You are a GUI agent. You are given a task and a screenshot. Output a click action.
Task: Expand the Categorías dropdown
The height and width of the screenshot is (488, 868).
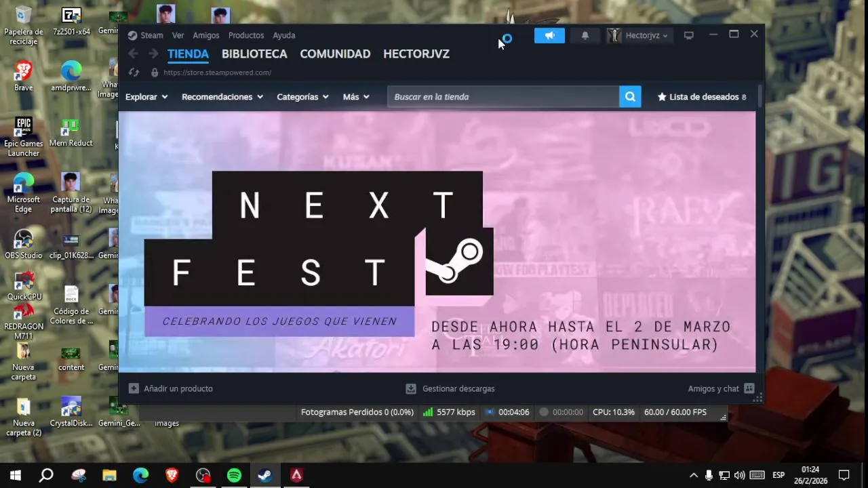[x=303, y=97]
